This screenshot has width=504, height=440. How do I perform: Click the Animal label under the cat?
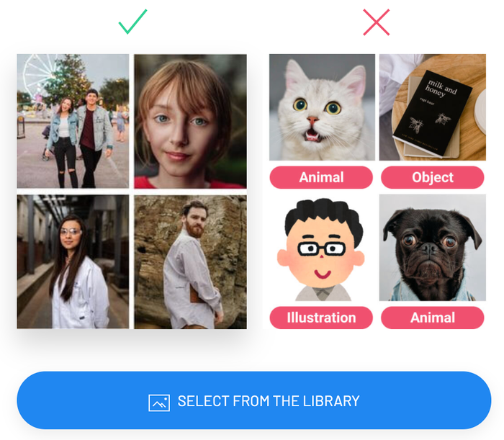(x=321, y=177)
